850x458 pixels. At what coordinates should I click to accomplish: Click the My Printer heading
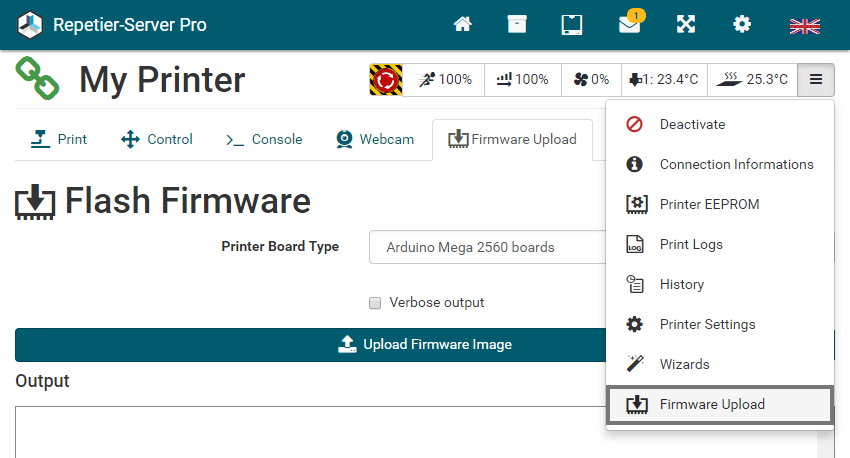(x=162, y=80)
